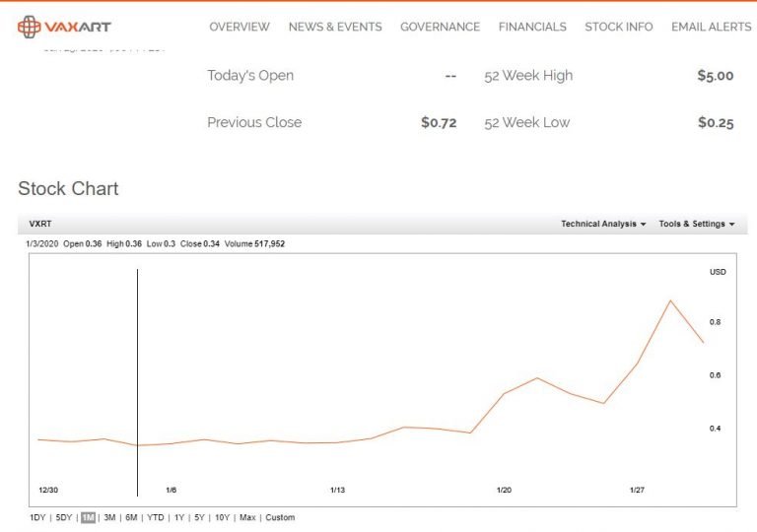Select the 1M chart range
The height and width of the screenshot is (532, 757).
point(88,517)
